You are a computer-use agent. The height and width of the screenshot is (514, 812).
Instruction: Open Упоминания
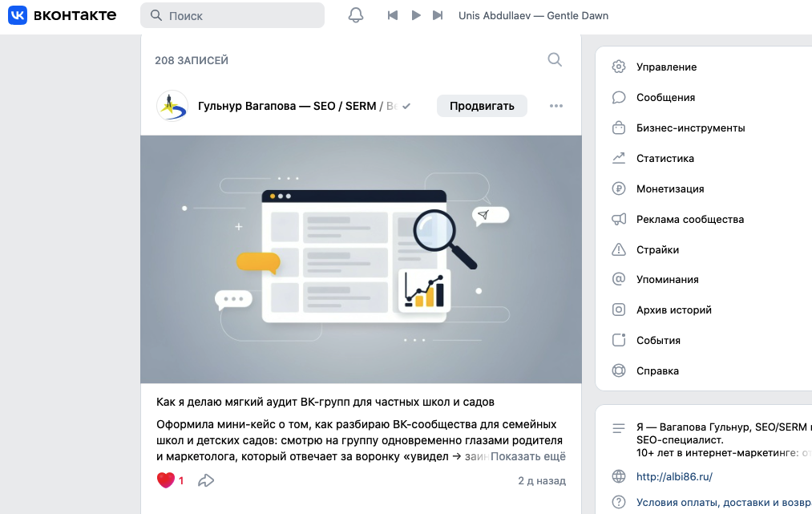668,279
